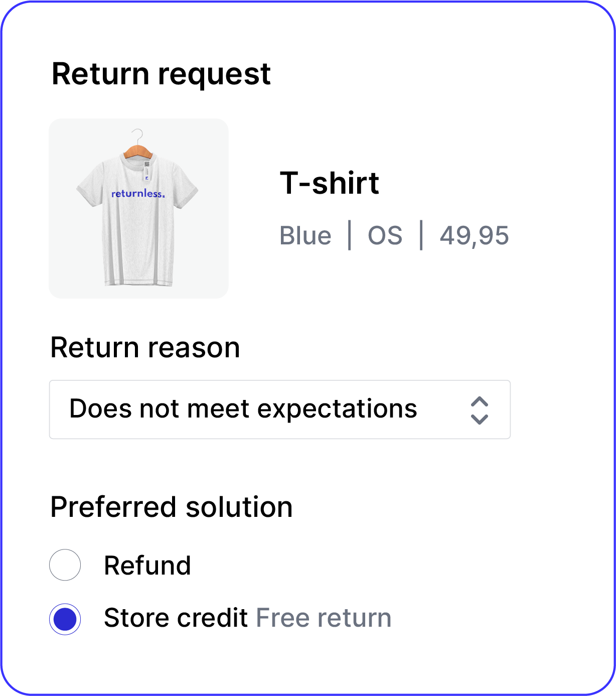Click the returnless logo on the shirt

(138, 194)
